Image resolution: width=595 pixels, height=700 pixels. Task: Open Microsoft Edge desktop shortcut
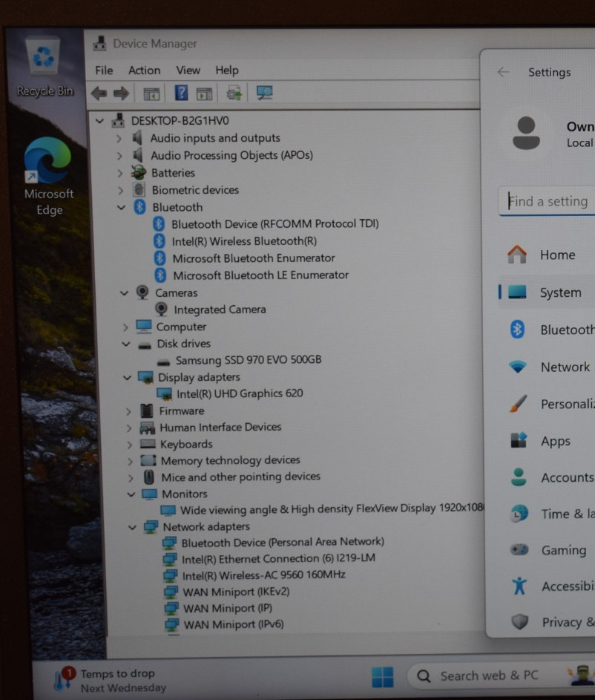pos(48,177)
